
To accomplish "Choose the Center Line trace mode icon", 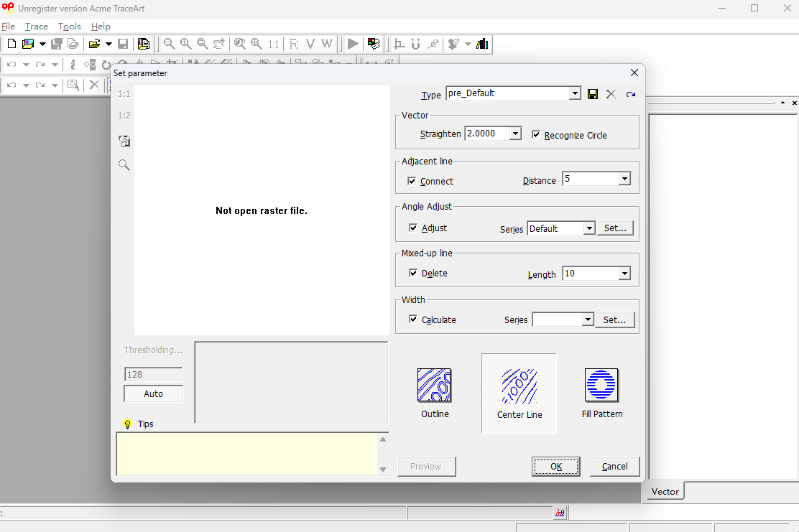I will [519, 386].
